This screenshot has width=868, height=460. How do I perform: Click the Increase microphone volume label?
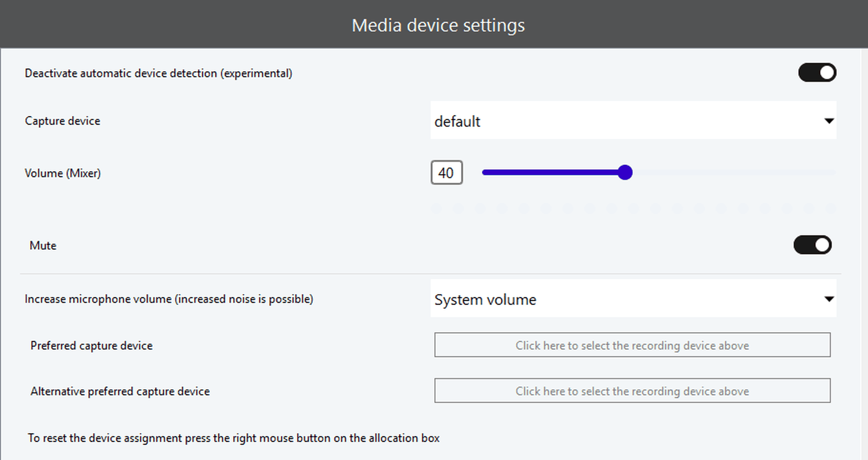coord(169,299)
